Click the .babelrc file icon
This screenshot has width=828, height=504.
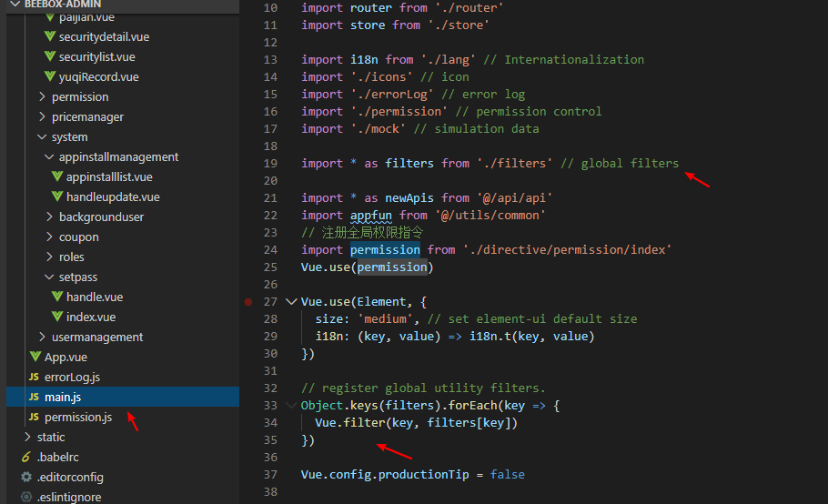click(27, 458)
